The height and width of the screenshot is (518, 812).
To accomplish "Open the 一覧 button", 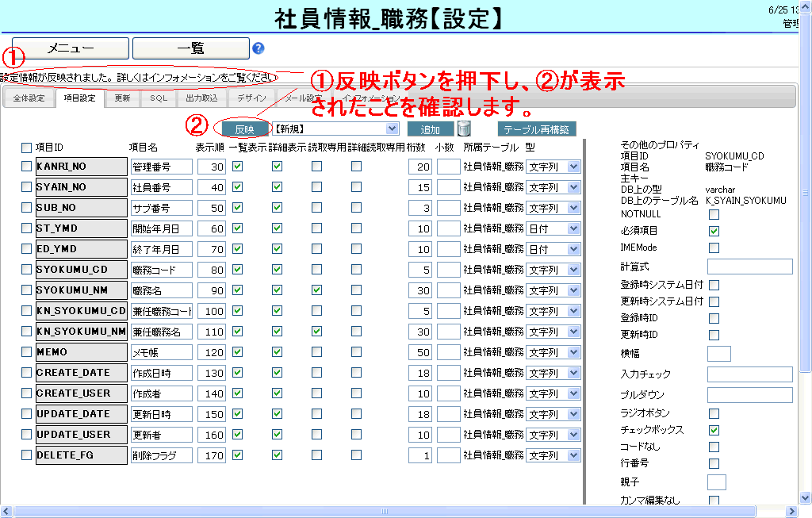I will coord(190,48).
